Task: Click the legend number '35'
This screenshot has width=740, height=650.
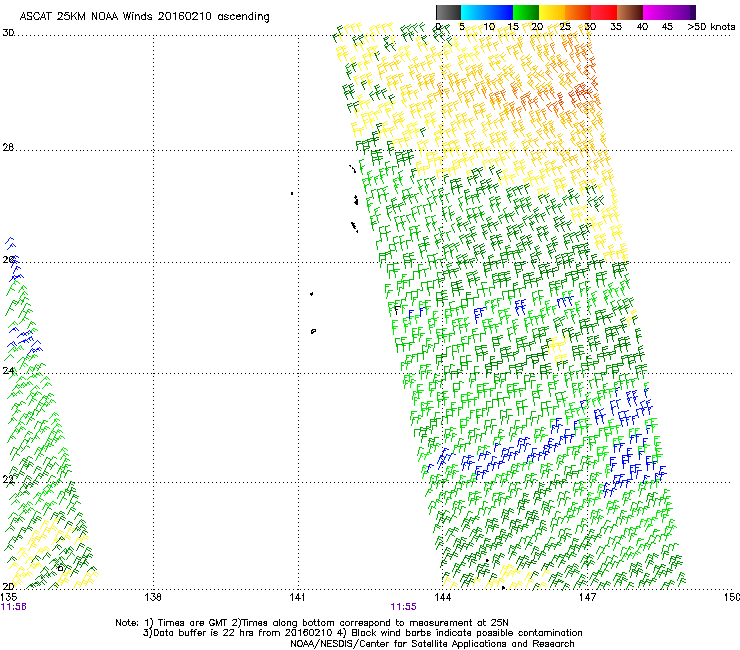Action: pos(616,27)
